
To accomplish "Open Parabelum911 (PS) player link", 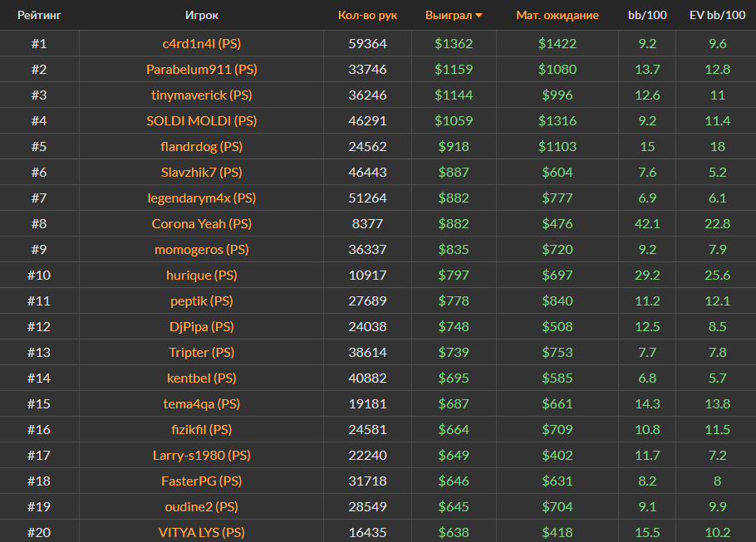I will [201, 69].
